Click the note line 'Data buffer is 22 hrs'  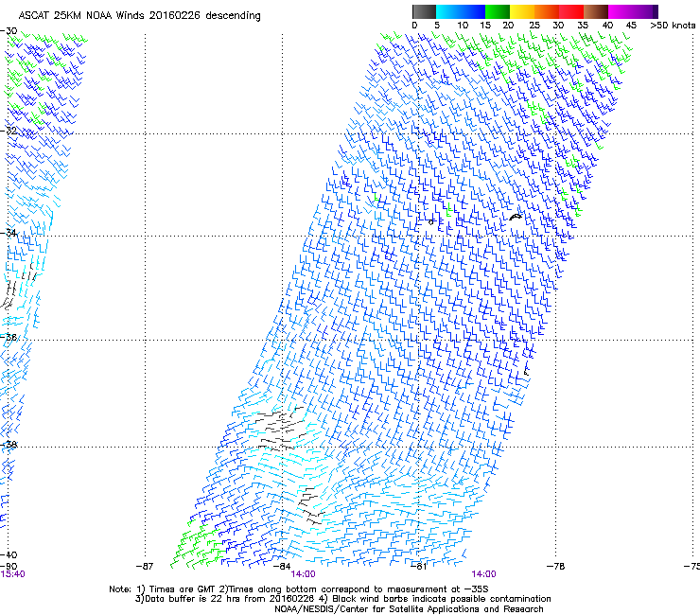pos(343,599)
